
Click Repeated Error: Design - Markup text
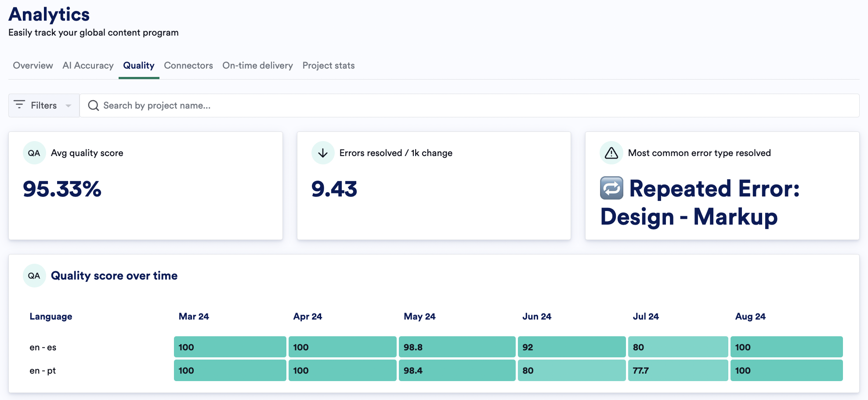coord(700,203)
